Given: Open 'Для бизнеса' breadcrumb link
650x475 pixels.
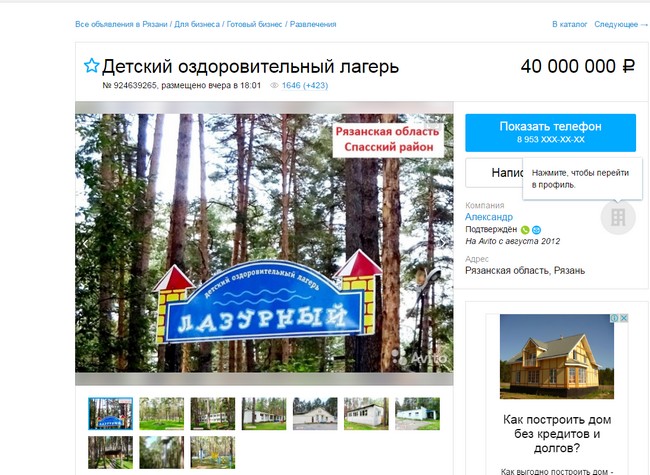Looking at the screenshot, I should (197, 24).
